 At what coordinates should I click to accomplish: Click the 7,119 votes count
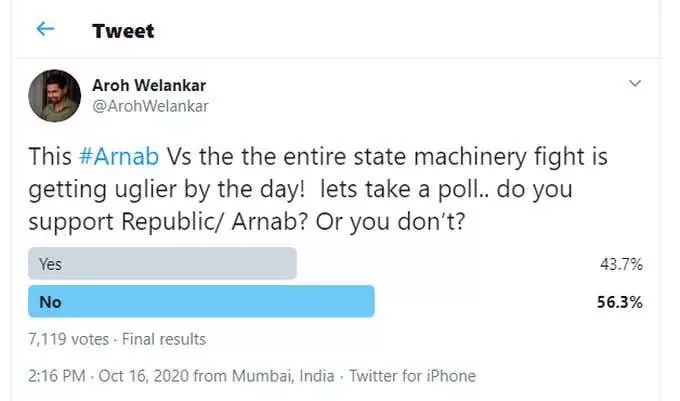point(69,339)
